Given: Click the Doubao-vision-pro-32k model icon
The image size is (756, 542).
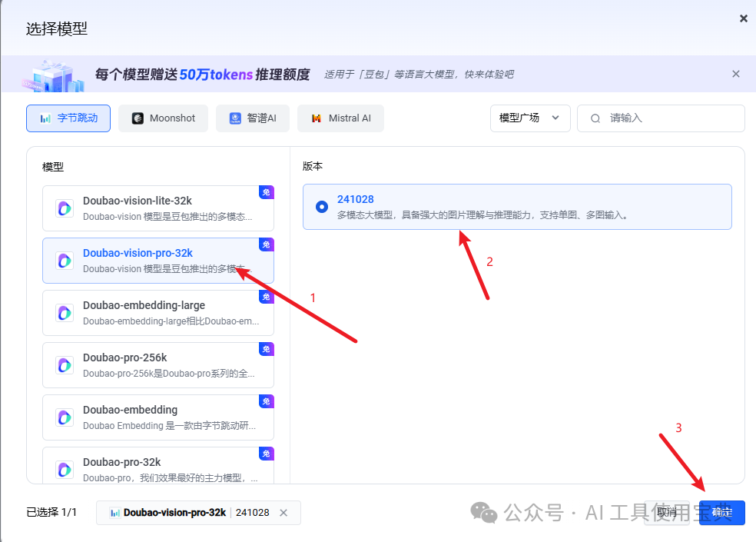Looking at the screenshot, I should pyautogui.click(x=65, y=261).
